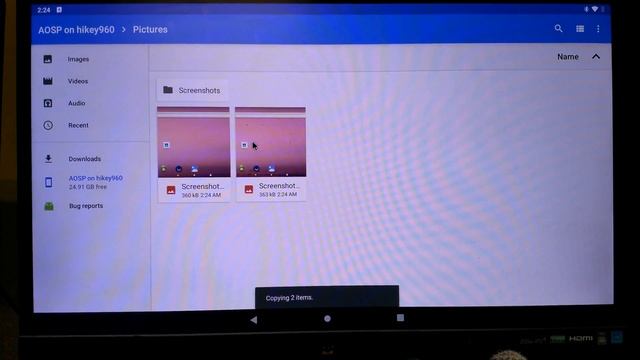Viewport: 640px width, 360px height.
Task: Switch to list view icon
Action: point(580,29)
